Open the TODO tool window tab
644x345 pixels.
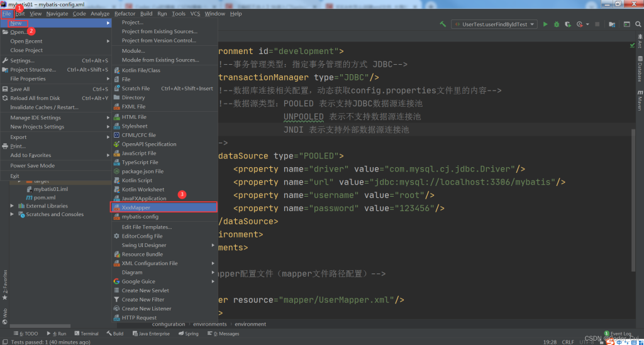coord(26,334)
